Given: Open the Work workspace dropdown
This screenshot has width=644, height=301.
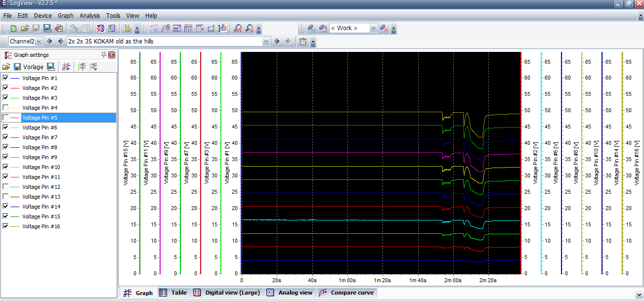Looking at the screenshot, I should pyautogui.click(x=373, y=28).
